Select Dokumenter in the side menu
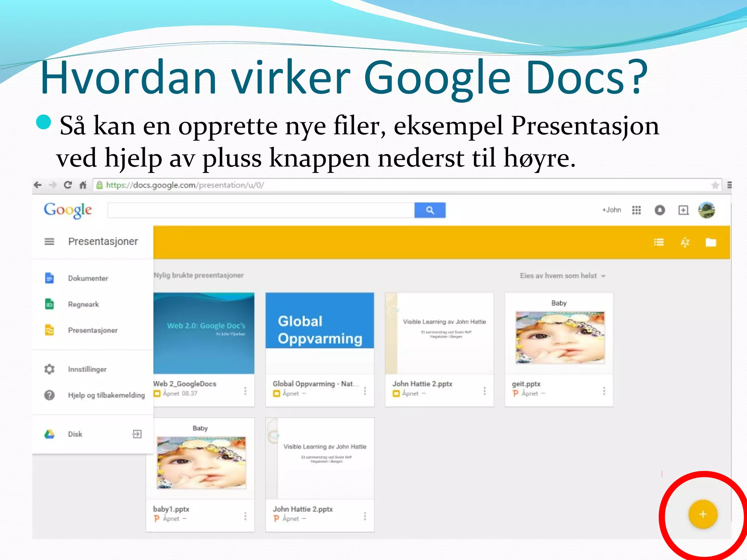Screen dimensions: 747x560 pos(88,278)
